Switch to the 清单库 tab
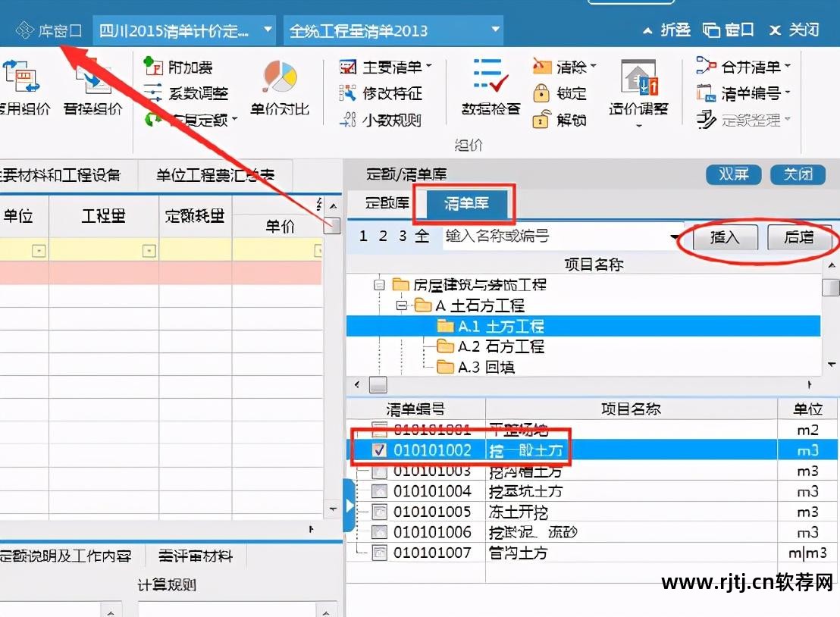The height and width of the screenshot is (617, 840). coord(466,204)
